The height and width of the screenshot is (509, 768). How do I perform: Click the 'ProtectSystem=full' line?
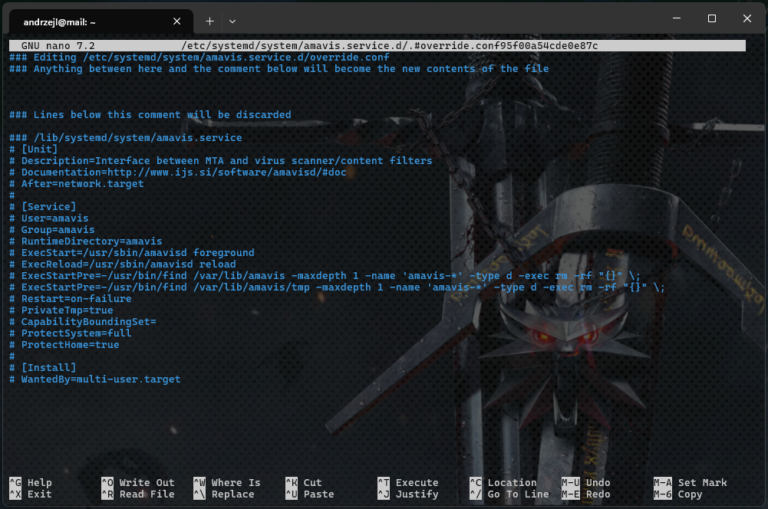tap(71, 333)
